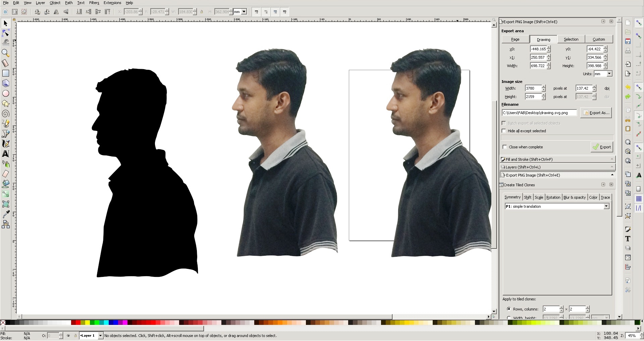
Task: Open the Filters menu
Action: [x=94, y=3]
